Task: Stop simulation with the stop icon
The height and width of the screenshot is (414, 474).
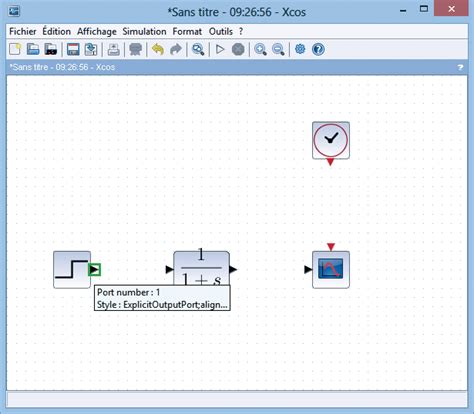Action: click(x=238, y=49)
